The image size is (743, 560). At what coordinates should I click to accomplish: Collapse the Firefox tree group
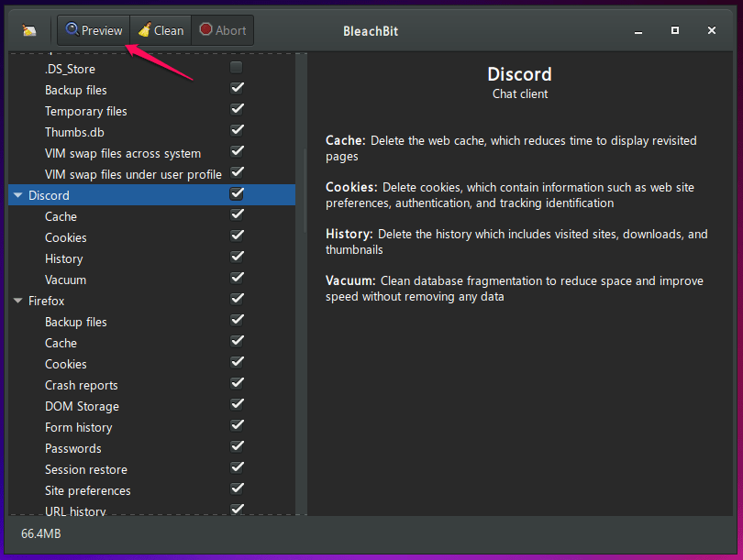pyautogui.click(x=18, y=301)
